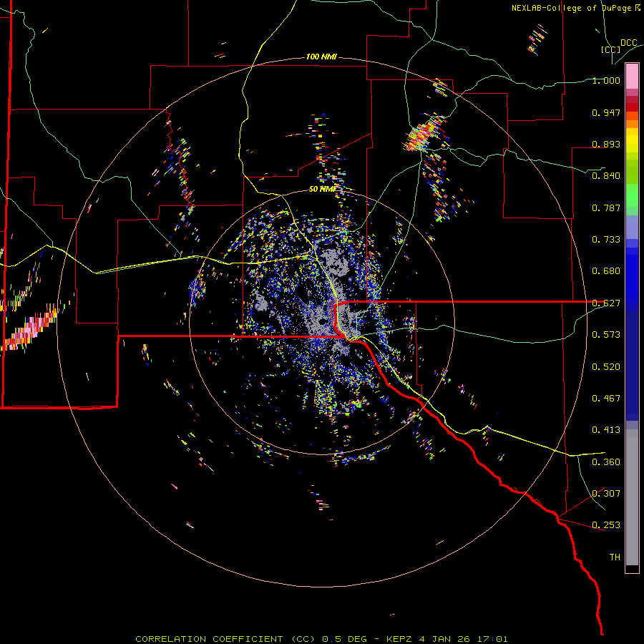
Task: Select the 0.467 scale value
Action: (x=606, y=399)
